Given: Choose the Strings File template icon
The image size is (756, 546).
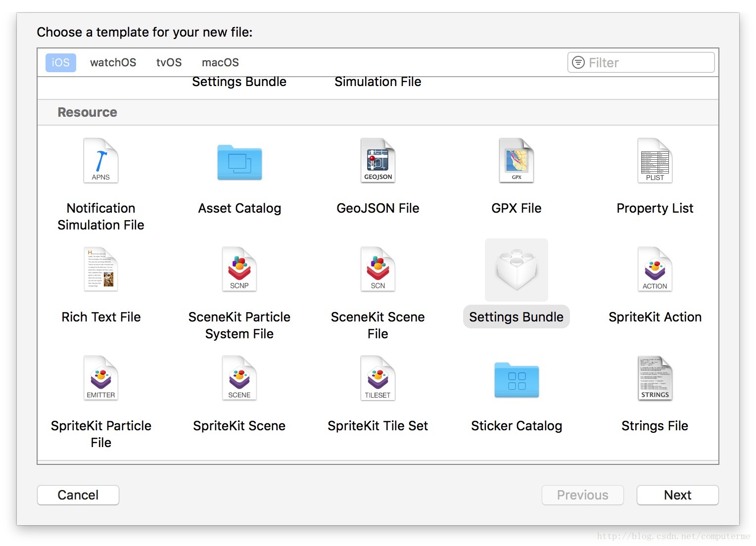Looking at the screenshot, I should [x=655, y=378].
